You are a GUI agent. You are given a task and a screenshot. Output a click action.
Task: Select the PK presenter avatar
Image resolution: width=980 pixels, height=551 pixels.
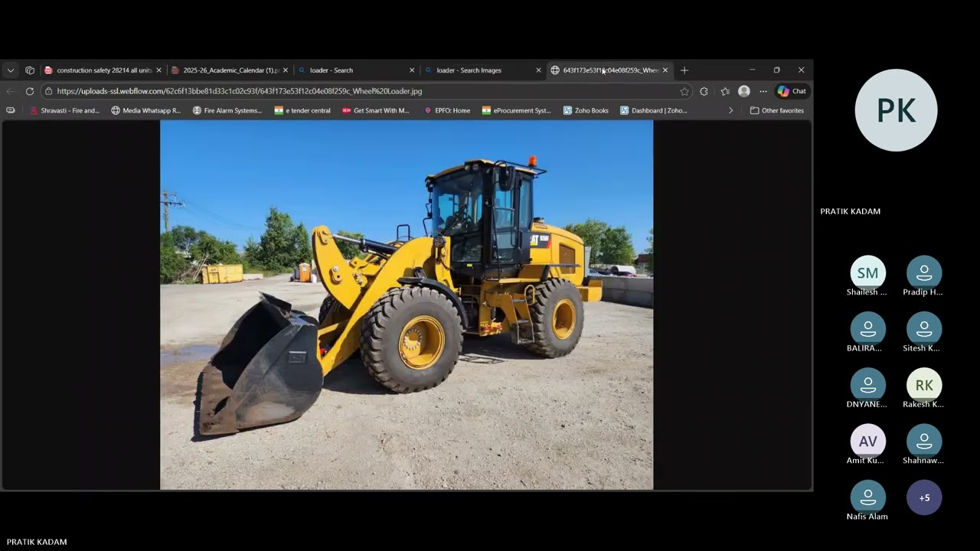(896, 110)
